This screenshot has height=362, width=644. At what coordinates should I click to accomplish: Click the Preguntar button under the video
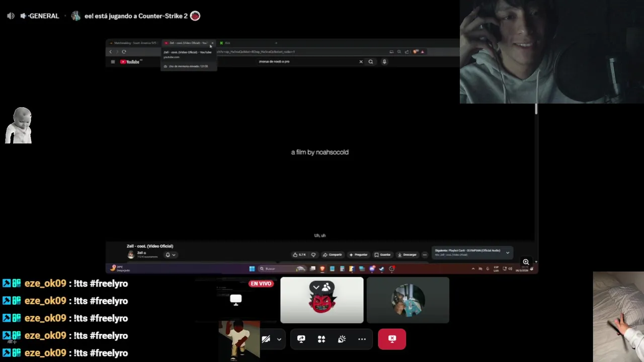[x=359, y=254]
